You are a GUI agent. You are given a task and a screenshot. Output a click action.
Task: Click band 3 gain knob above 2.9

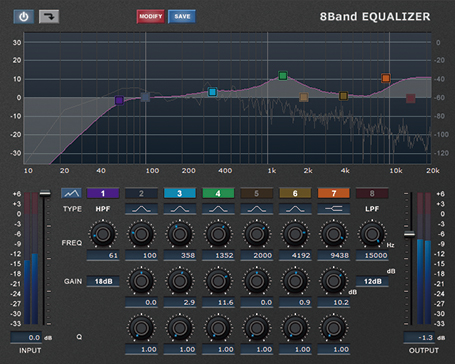click(180, 281)
